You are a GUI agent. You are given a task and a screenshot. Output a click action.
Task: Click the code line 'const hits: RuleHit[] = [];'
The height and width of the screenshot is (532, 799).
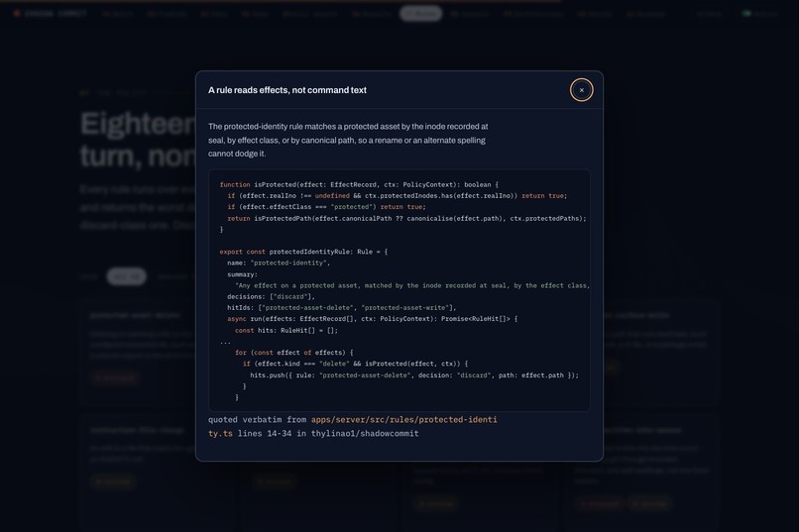point(286,331)
